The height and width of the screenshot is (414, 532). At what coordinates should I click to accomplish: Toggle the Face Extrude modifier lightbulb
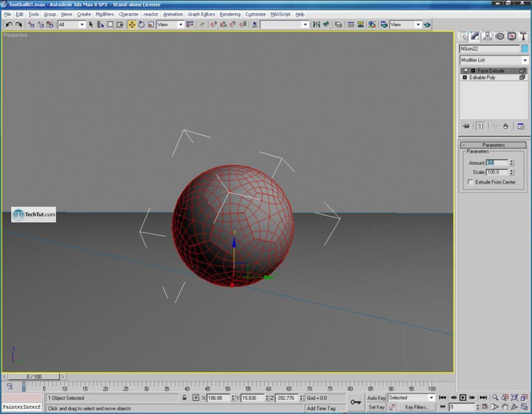point(465,71)
